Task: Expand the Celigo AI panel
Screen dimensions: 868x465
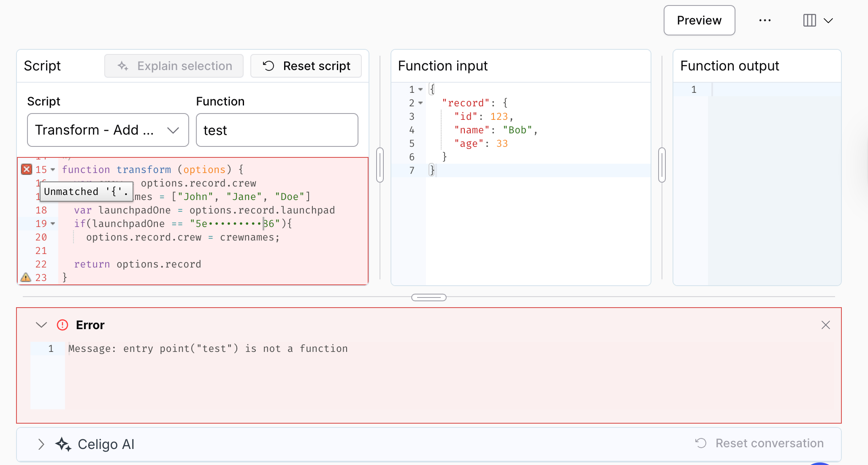Action: (41, 444)
